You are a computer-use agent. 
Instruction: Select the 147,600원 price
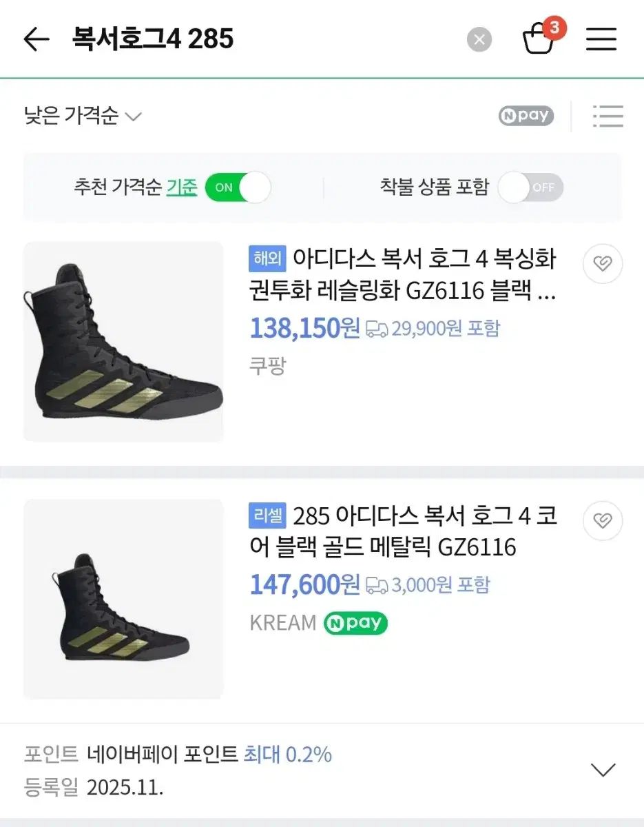[x=304, y=586]
